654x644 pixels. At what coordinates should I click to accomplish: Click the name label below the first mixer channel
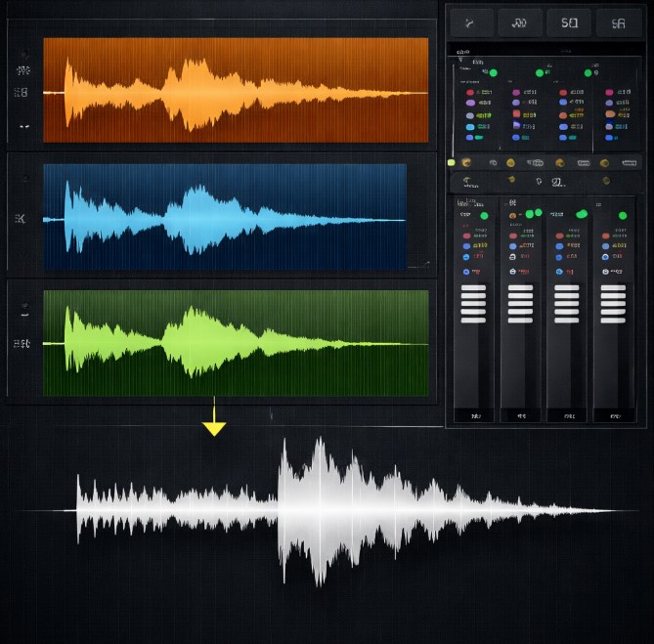click(x=475, y=416)
